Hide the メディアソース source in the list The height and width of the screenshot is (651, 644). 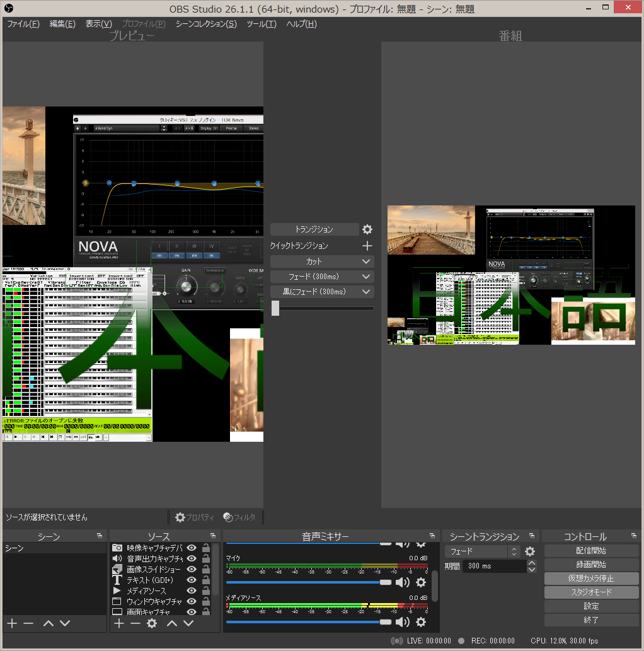[192, 591]
